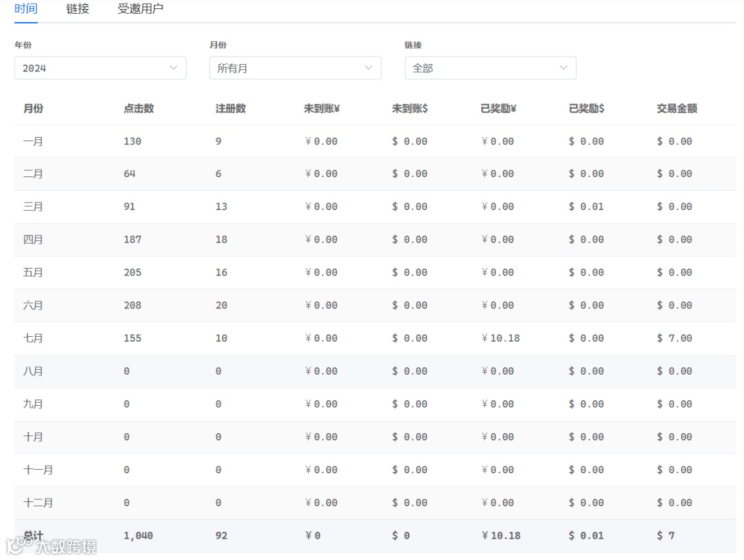Click the chevron icon on the 链接 selector
Screen dimensions: 744x560
pyautogui.click(x=564, y=68)
